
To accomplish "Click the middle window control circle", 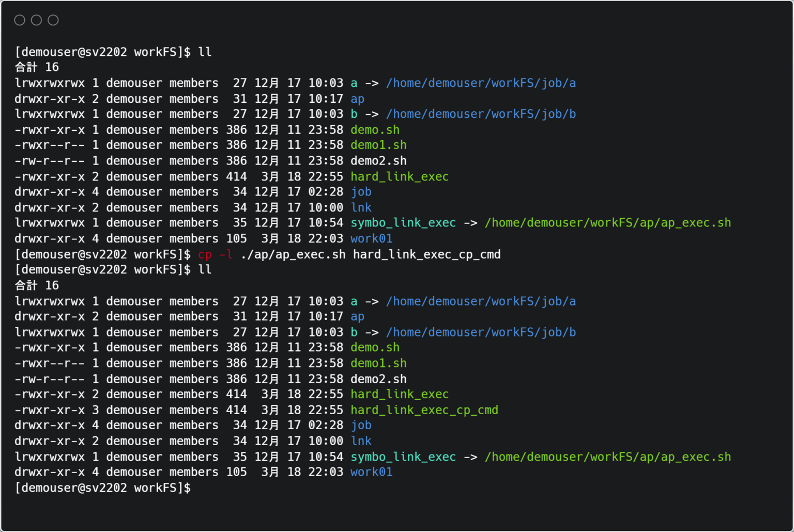I will click(36, 20).
